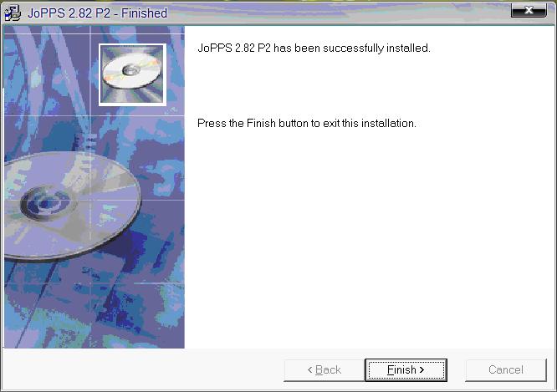The width and height of the screenshot is (557, 392).
Task: Click the installer icon in title bar
Action: pyautogui.click(x=13, y=13)
